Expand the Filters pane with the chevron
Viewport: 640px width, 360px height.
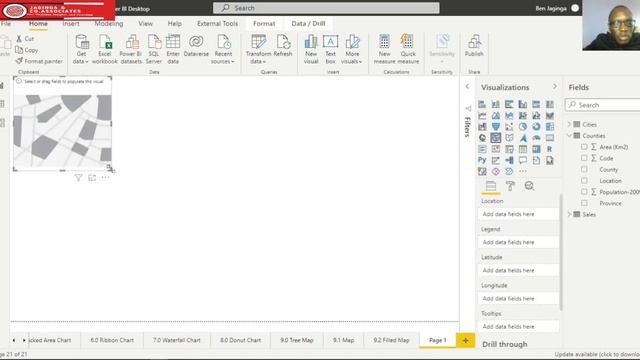coord(467,87)
